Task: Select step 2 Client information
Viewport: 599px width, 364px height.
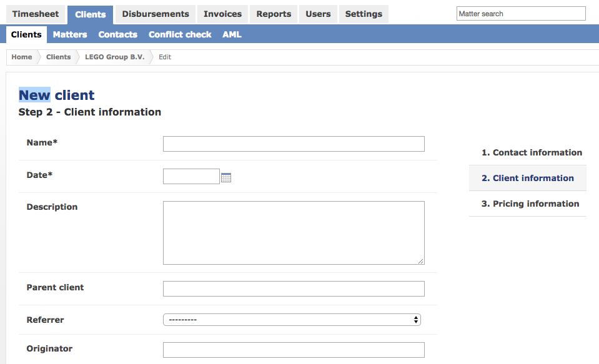Action: tap(528, 178)
